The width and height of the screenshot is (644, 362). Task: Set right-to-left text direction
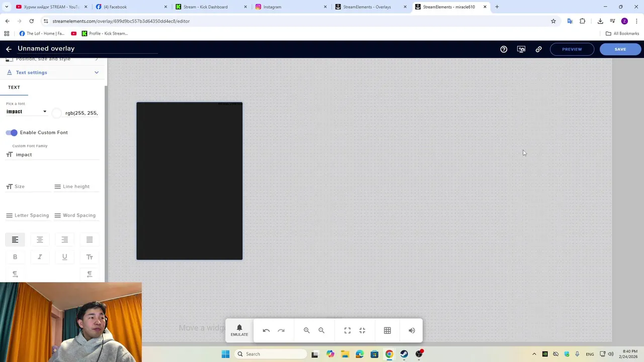pos(90,274)
